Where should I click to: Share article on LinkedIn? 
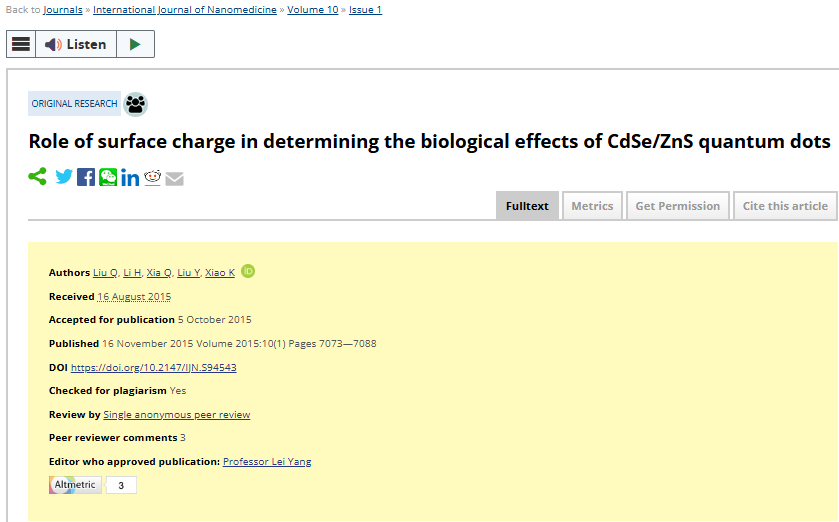pyautogui.click(x=130, y=178)
